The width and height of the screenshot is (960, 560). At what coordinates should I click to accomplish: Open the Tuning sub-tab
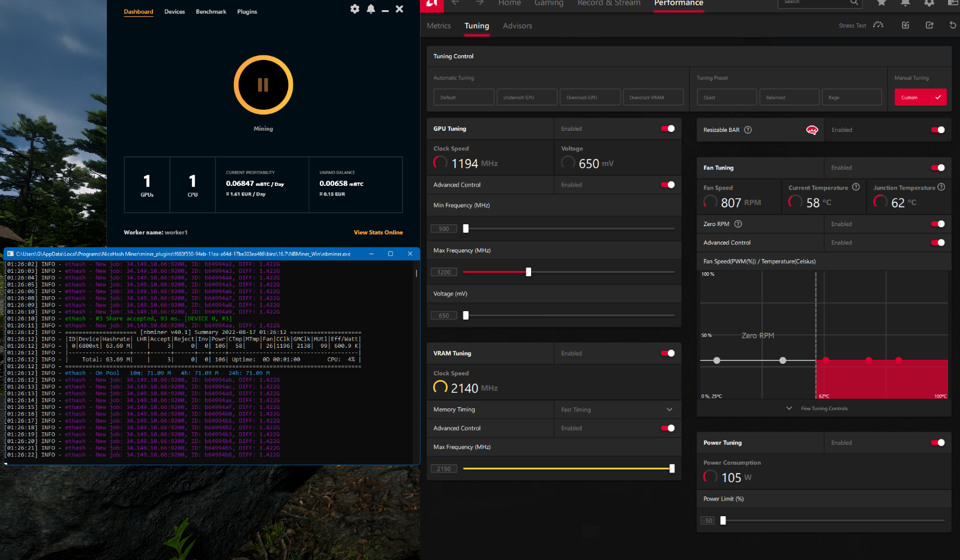(x=477, y=26)
